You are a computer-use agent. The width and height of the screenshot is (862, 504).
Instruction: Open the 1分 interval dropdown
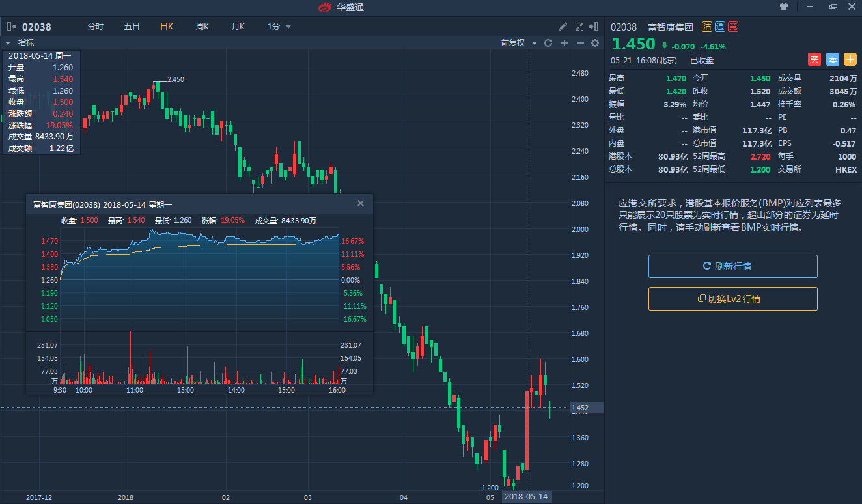coord(279,27)
